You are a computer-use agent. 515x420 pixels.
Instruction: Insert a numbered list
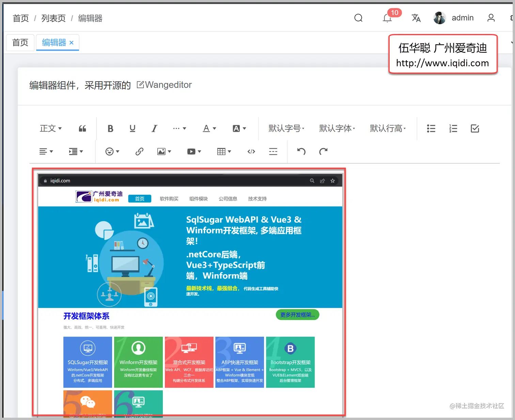tap(453, 128)
